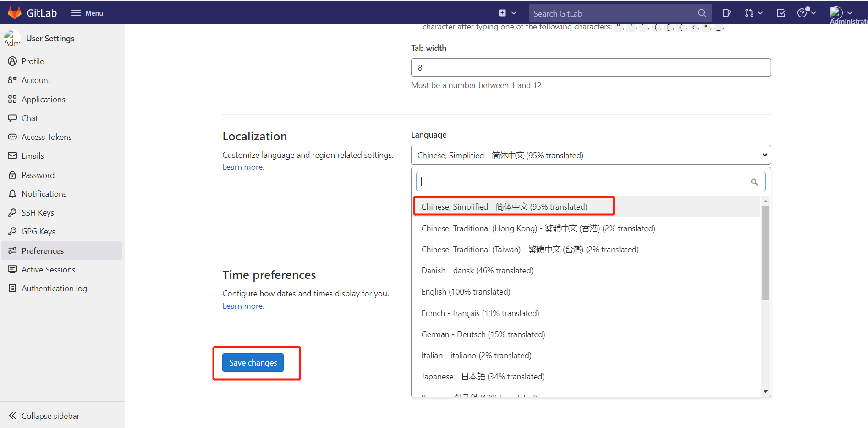868x428 pixels.
Task: Select Chinese, Simplified language option
Action: 586,206
